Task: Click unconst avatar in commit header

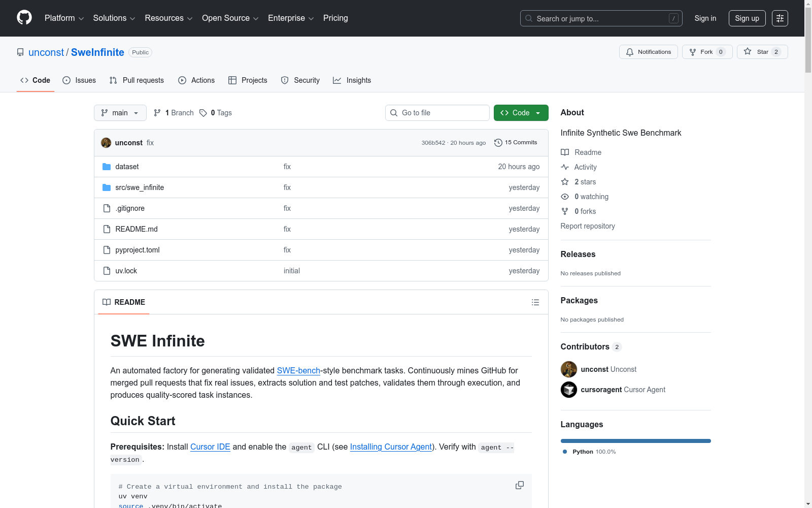Action: point(106,143)
